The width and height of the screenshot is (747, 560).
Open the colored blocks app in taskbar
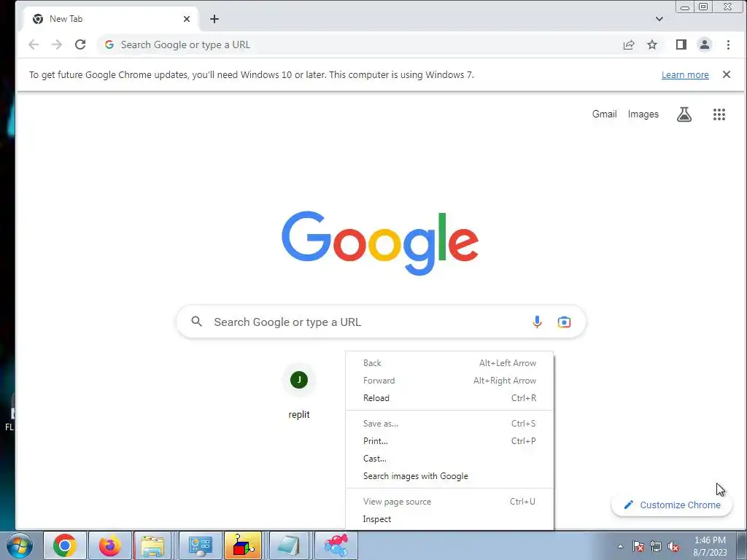pyautogui.click(x=243, y=545)
